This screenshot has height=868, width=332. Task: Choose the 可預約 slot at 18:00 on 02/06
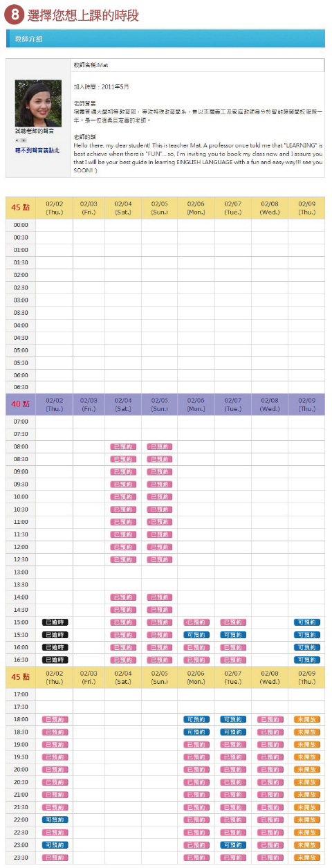point(196,719)
